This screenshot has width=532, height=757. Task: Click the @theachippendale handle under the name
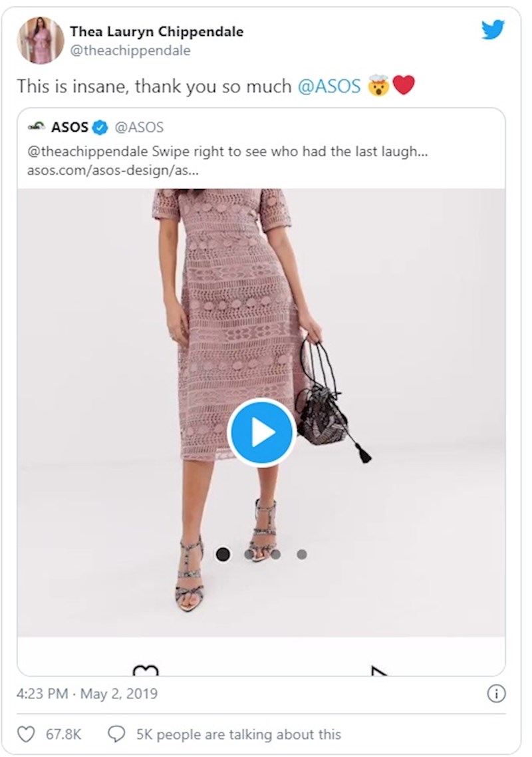click(130, 51)
